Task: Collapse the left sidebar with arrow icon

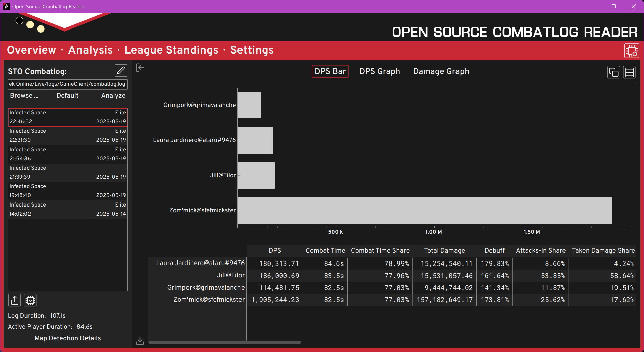Action: [x=140, y=68]
